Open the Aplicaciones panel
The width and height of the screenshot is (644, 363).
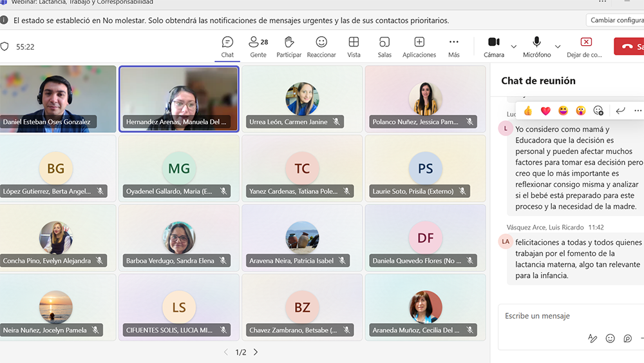419,46
